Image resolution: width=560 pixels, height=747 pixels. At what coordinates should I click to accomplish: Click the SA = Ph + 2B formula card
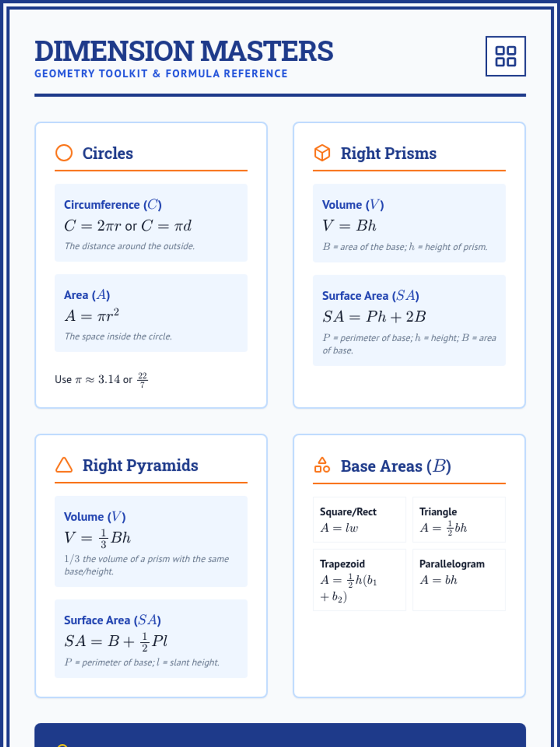(409, 320)
